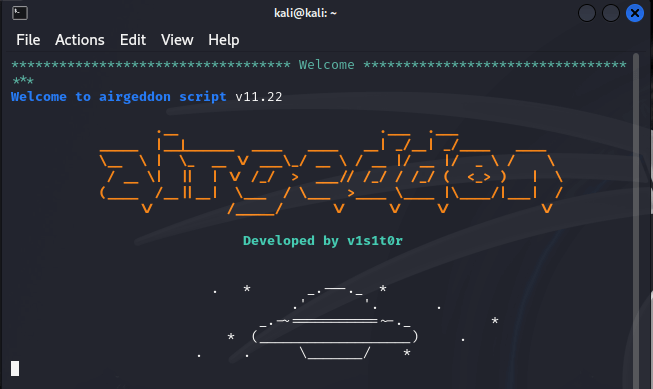Click the orange airgeddon ASCII logo
653x389 pixels.
(x=331, y=172)
